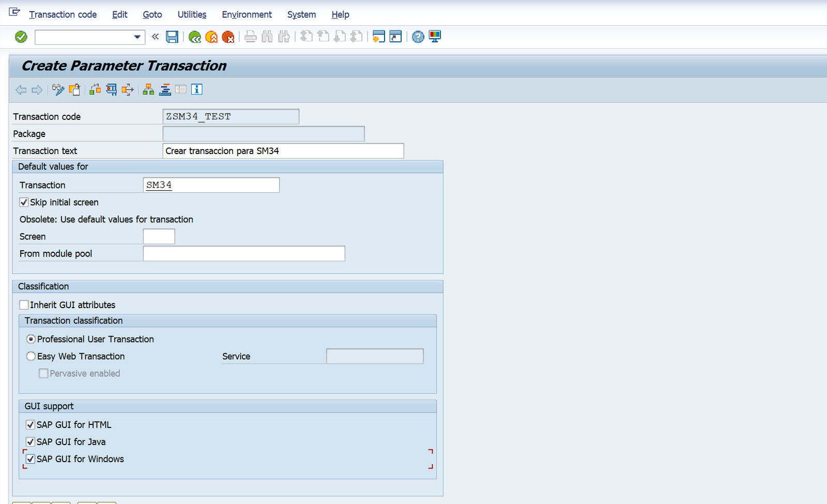
Task: Select the Easy Web Transaction radio button
Action: pyautogui.click(x=31, y=356)
